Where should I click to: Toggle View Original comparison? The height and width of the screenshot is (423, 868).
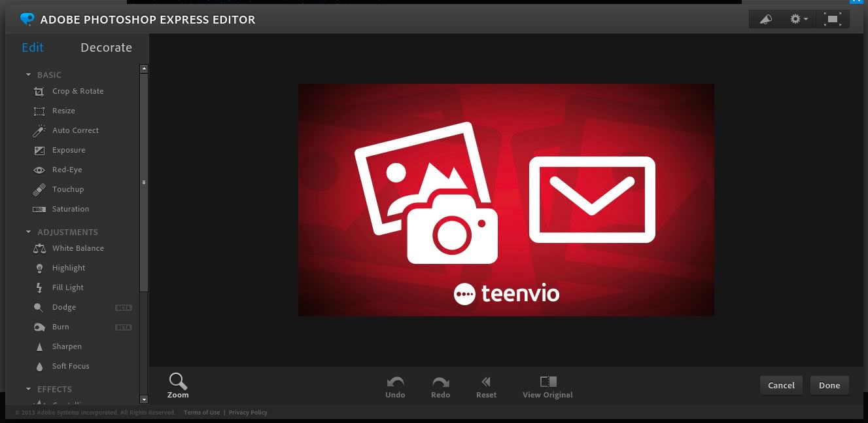click(547, 386)
